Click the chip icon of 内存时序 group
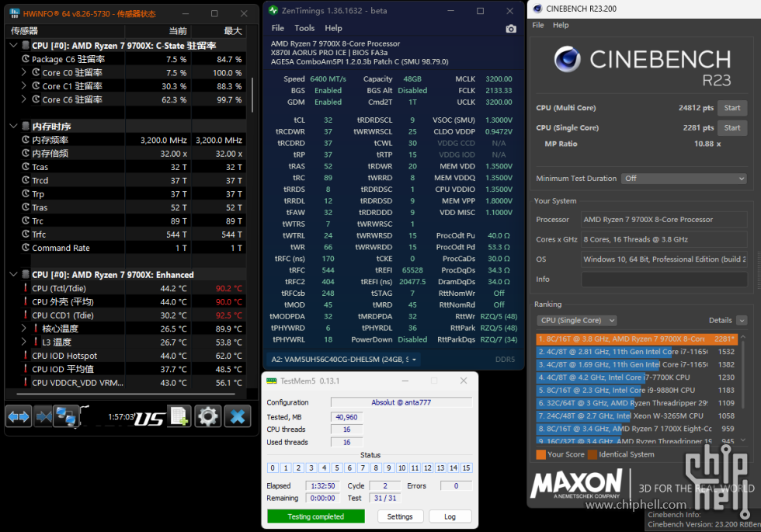Viewport: 761px width, 532px height. tap(26, 126)
